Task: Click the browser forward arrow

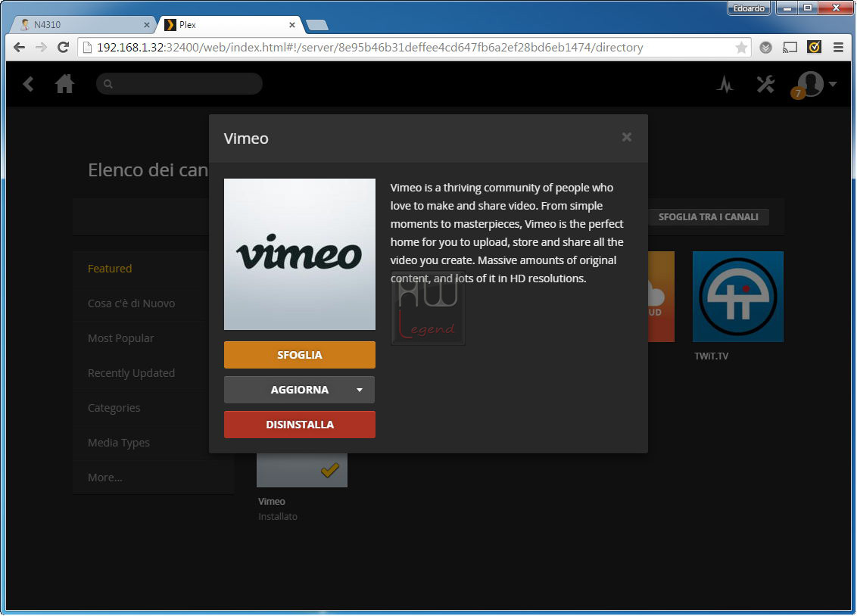Action: tap(41, 48)
